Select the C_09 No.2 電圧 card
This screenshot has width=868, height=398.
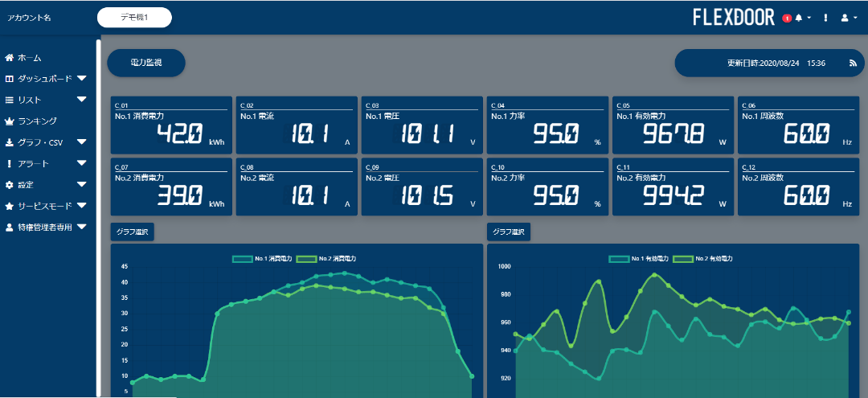422,187
